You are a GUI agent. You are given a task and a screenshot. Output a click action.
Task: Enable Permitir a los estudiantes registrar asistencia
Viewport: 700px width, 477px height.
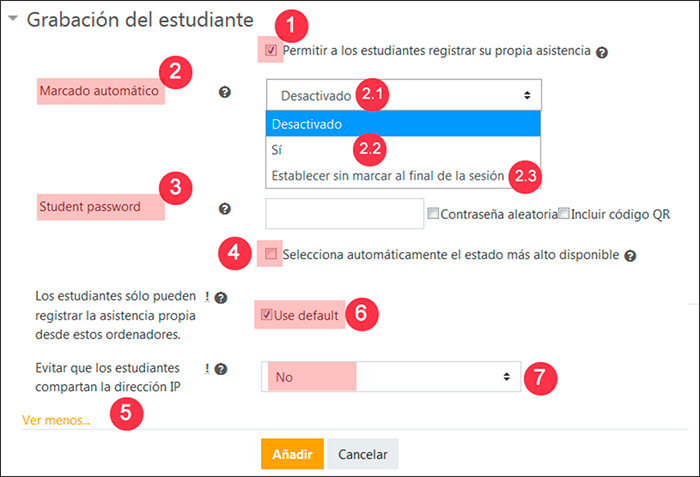click(x=271, y=49)
